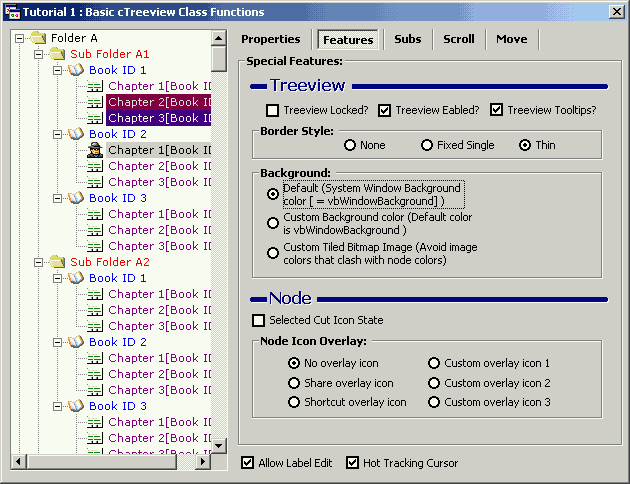Select Shortcut overlay icon option

pos(294,402)
